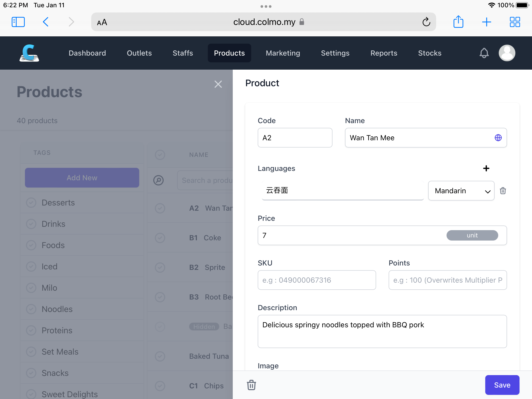Delete this product using the bottom trash icon
532x399 pixels.
tap(251, 385)
